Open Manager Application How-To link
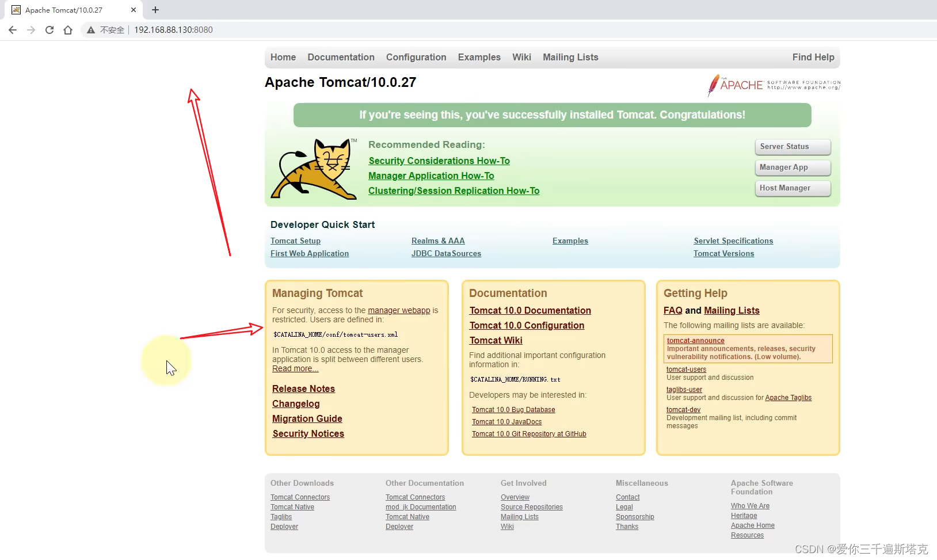 (x=431, y=176)
